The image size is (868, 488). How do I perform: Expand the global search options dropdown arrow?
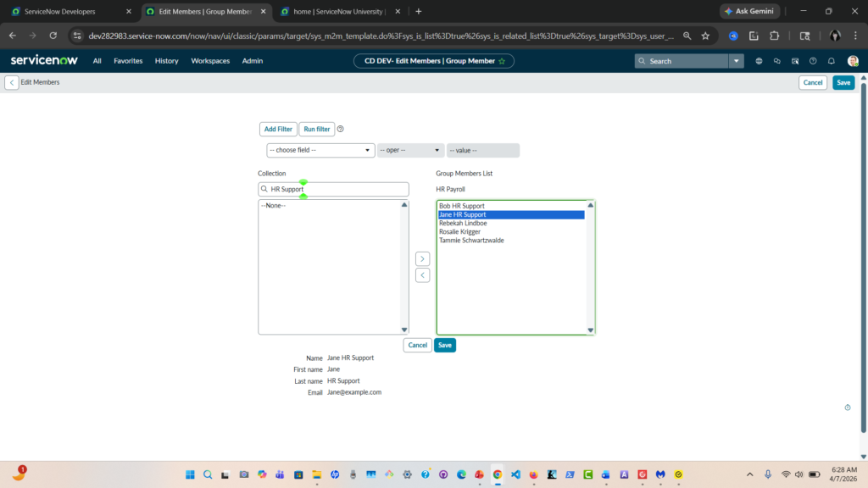(737, 61)
